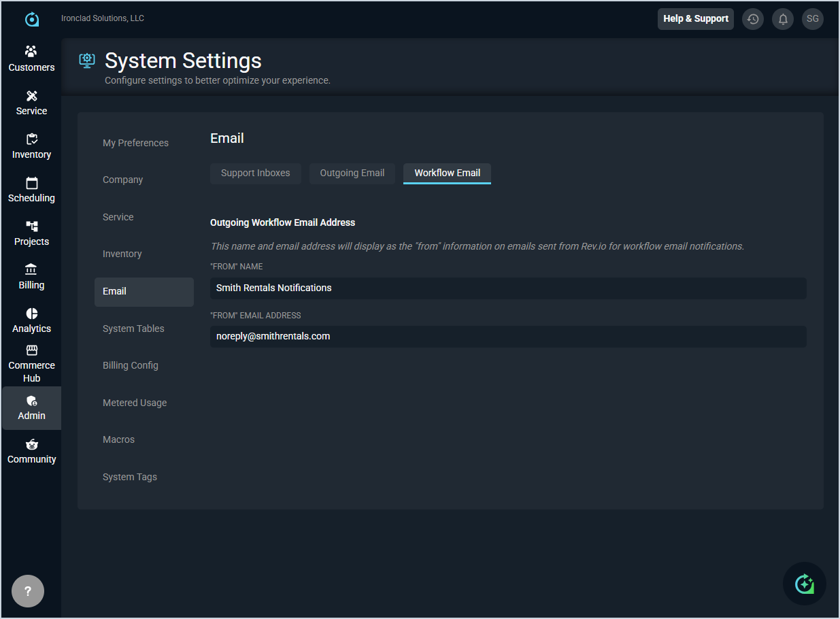The height and width of the screenshot is (619, 840).
Task: Open Billing bank icon
Action: 31,270
